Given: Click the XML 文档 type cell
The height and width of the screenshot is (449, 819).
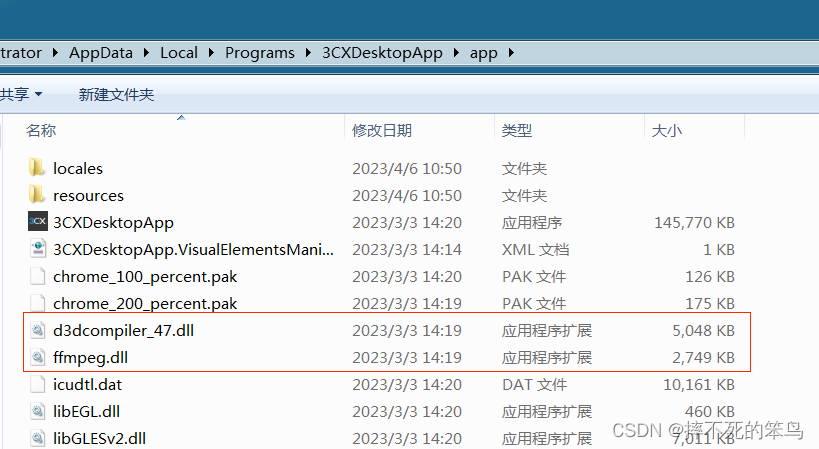Looking at the screenshot, I should point(535,250).
